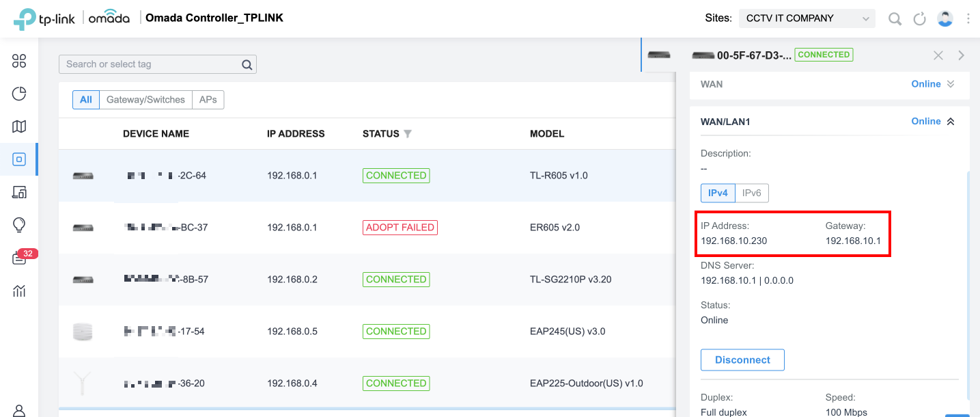View logs using the badged log icon
This screenshot has width=980, height=417.
click(19, 258)
